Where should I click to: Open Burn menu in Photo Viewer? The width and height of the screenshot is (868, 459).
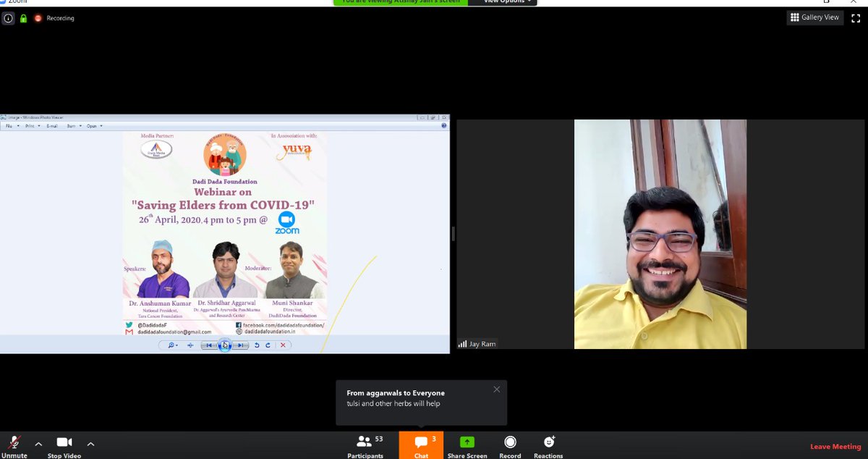click(x=73, y=126)
